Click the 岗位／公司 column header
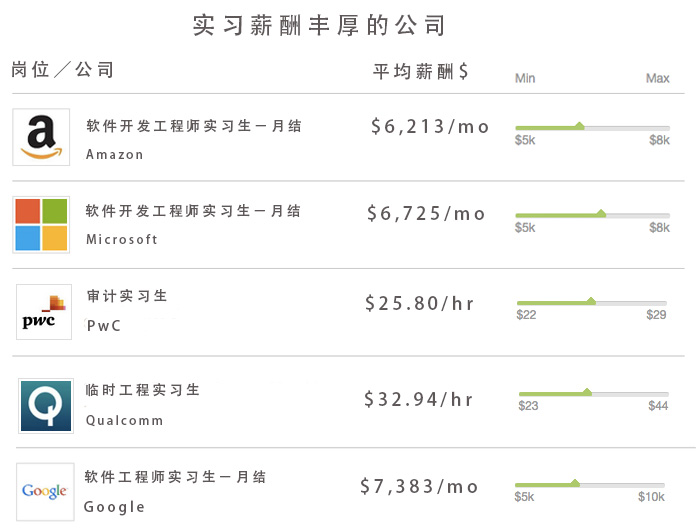The height and width of the screenshot is (529, 700). (63, 70)
